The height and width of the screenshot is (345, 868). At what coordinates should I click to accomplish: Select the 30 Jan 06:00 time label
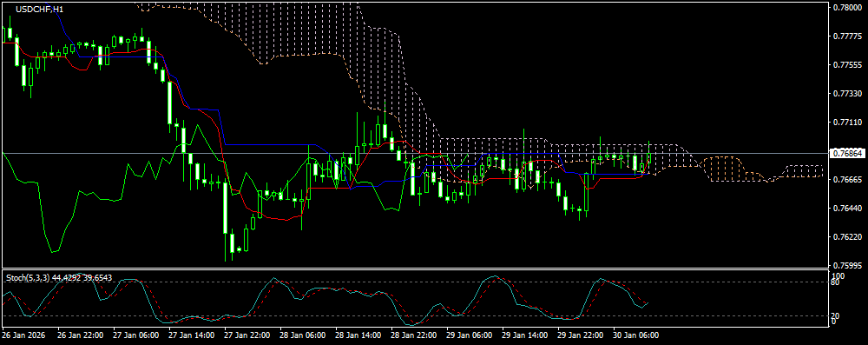635,335
